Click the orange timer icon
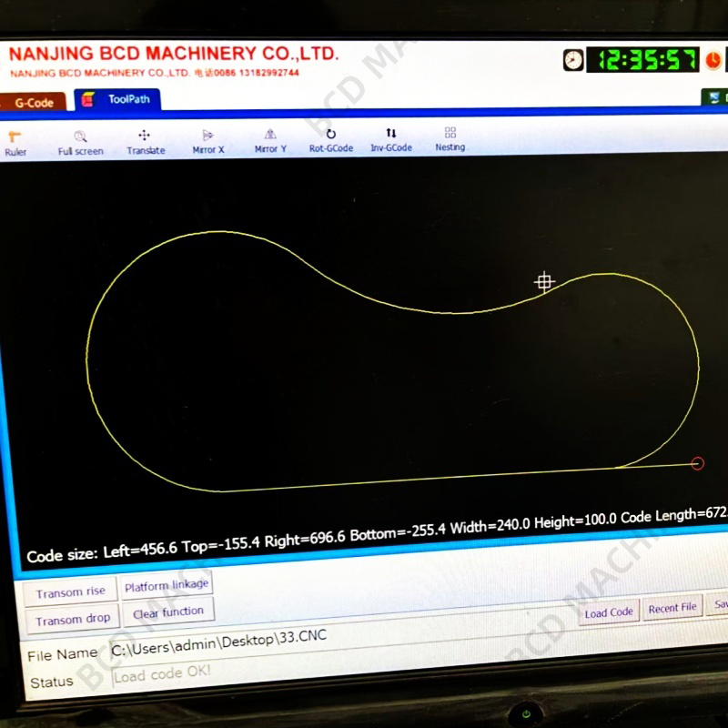728x728 pixels. pos(713,60)
